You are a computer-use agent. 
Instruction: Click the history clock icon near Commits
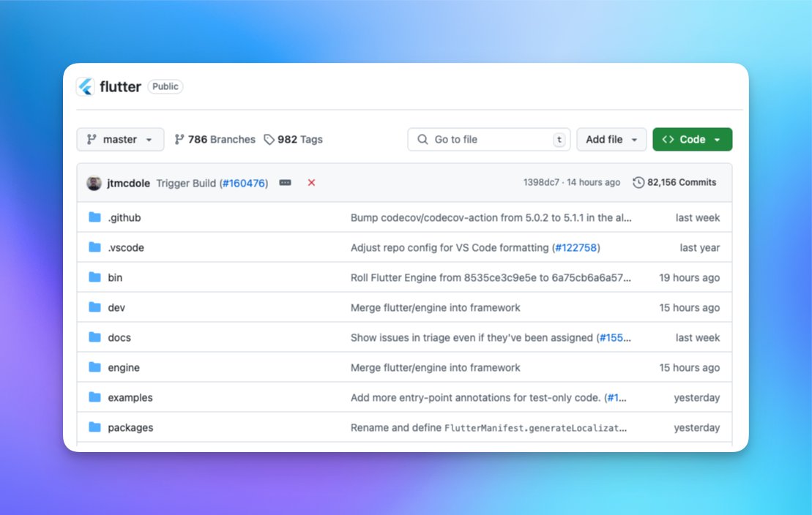pos(638,182)
